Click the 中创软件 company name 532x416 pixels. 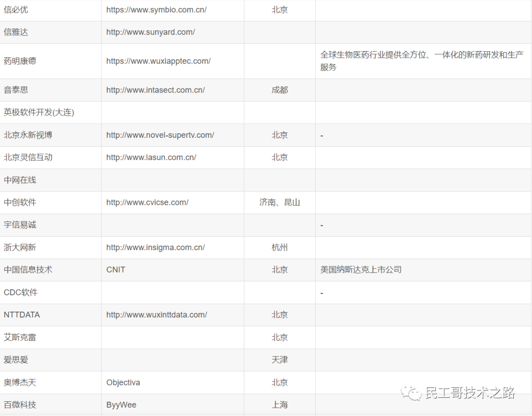20,203
